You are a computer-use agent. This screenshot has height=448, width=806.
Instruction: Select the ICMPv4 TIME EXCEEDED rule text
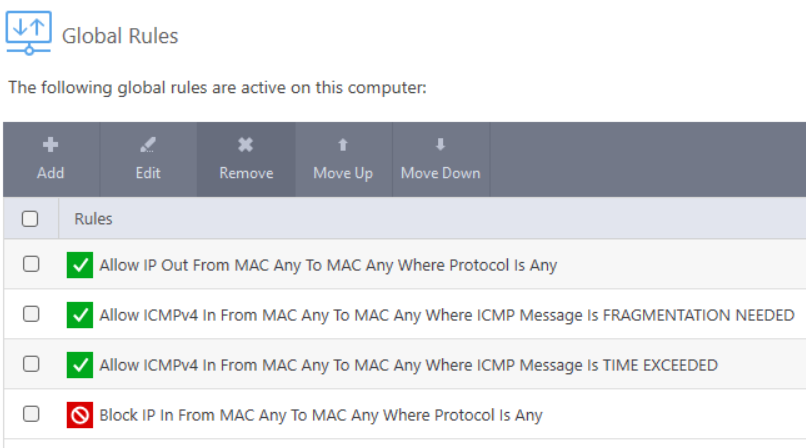pyautogui.click(x=409, y=365)
